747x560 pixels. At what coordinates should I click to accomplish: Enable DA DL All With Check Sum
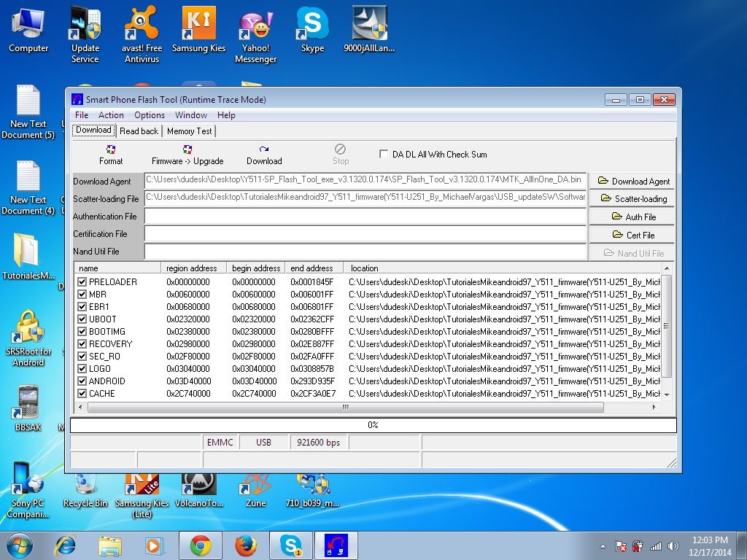click(x=384, y=155)
